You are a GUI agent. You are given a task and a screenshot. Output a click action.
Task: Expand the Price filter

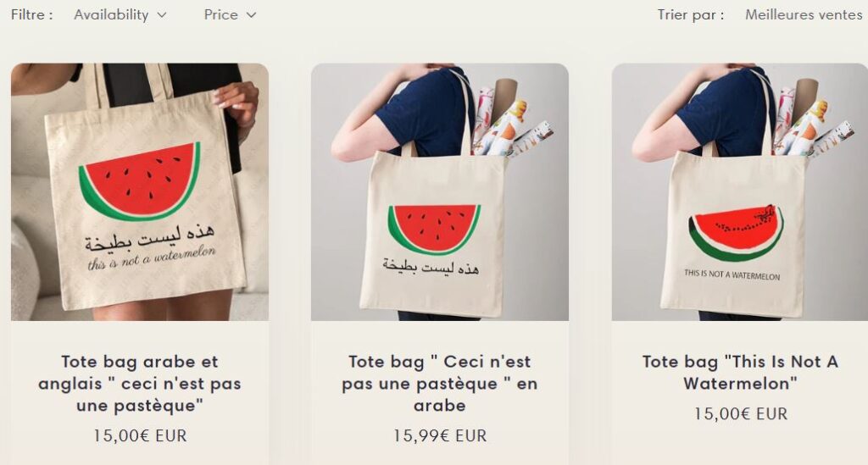pos(230,15)
